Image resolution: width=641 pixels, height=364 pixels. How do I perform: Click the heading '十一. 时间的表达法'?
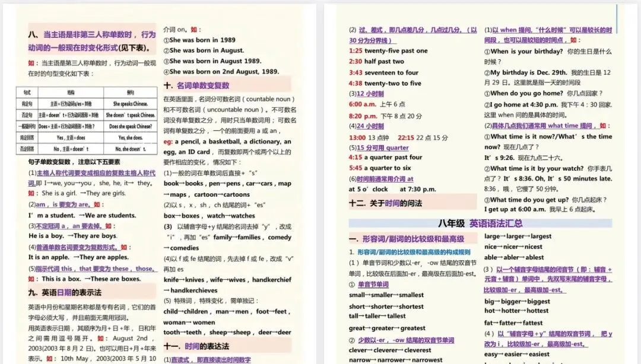196,346
